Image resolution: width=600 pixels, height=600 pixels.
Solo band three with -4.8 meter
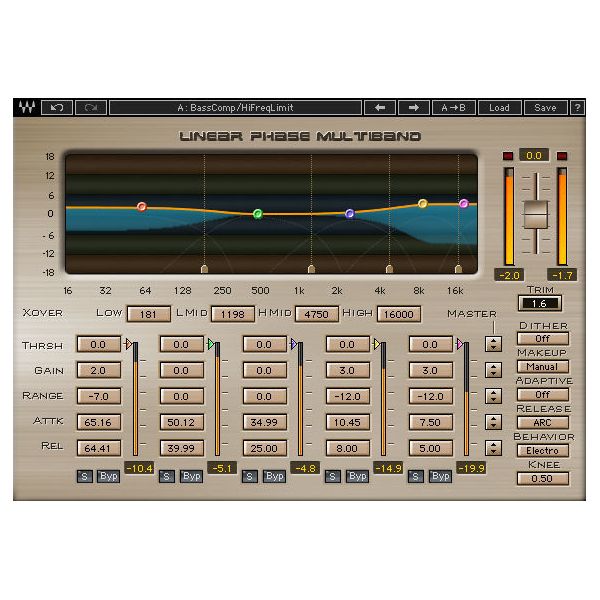(249, 476)
